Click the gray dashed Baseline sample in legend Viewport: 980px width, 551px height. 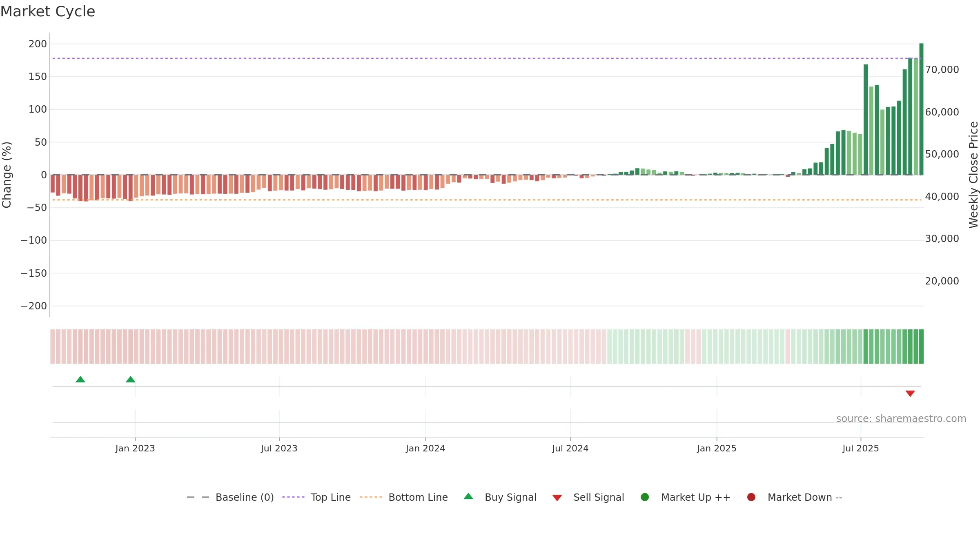click(198, 497)
